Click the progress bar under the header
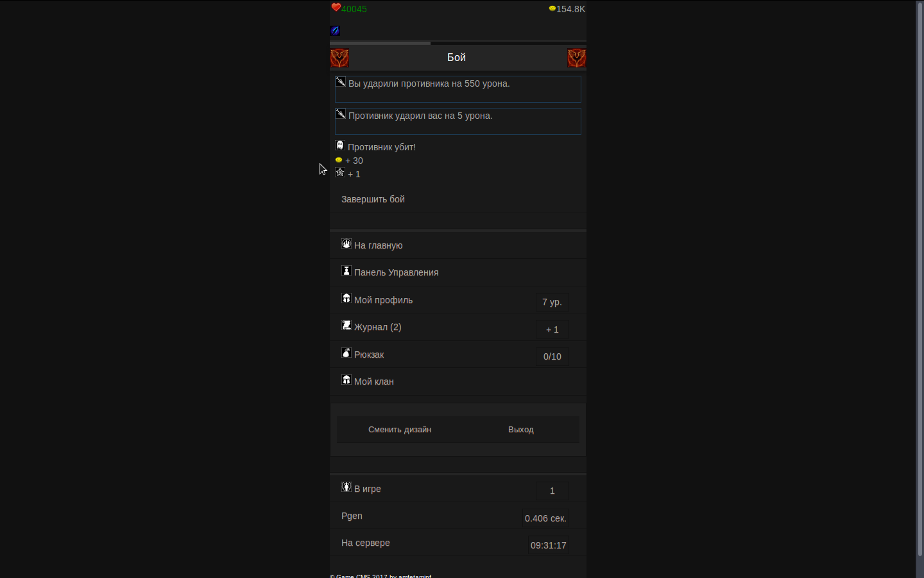Image resolution: width=924 pixels, height=578 pixels. point(458,43)
